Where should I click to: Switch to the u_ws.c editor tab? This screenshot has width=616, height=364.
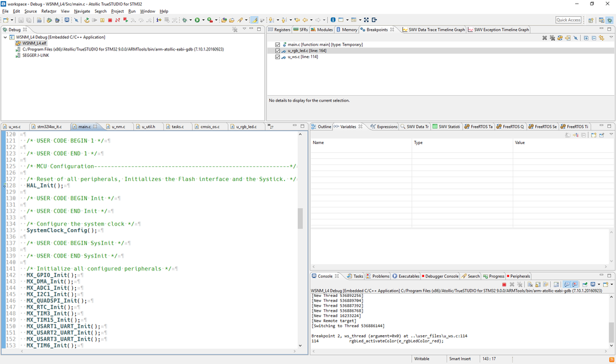(12, 127)
